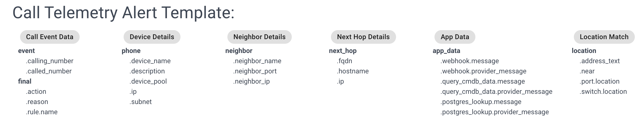
Task: Click the .neighbor_port variable
Action: coord(255,71)
